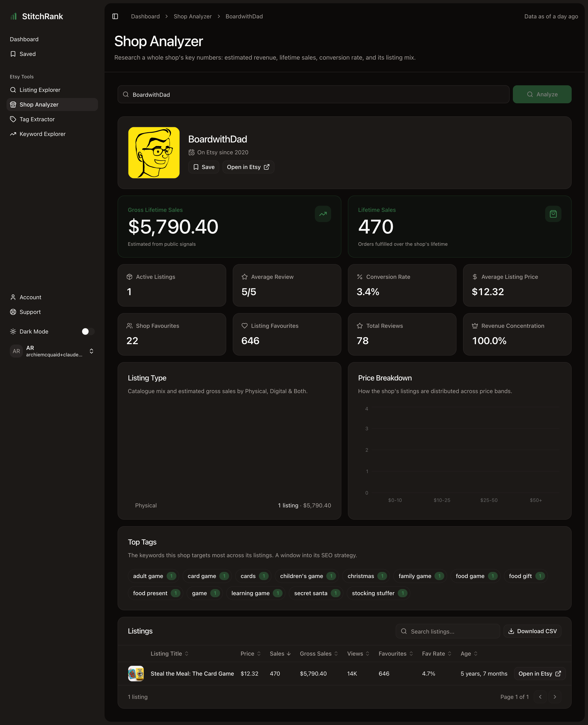Click the BoardwithDad shop avatar image
Screen dimensions: 588x725
pyautogui.click(x=154, y=152)
